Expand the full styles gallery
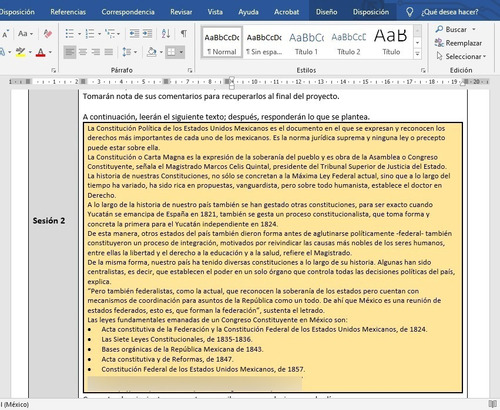This screenshot has height=410, width=500. 417,54
